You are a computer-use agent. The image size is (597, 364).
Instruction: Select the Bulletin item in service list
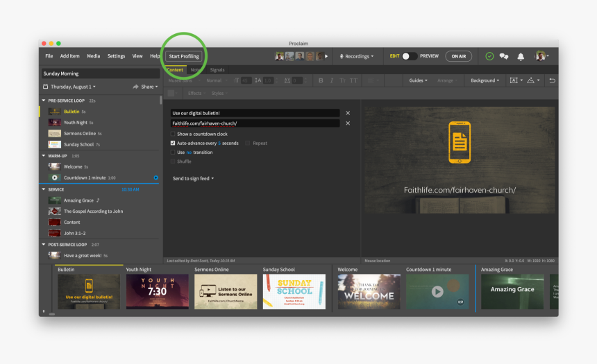click(x=100, y=112)
